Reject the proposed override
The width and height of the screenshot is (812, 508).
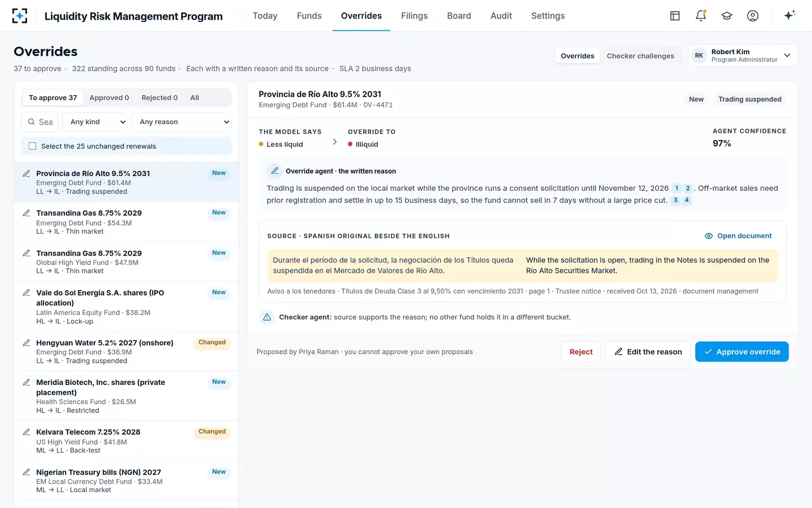(581, 352)
